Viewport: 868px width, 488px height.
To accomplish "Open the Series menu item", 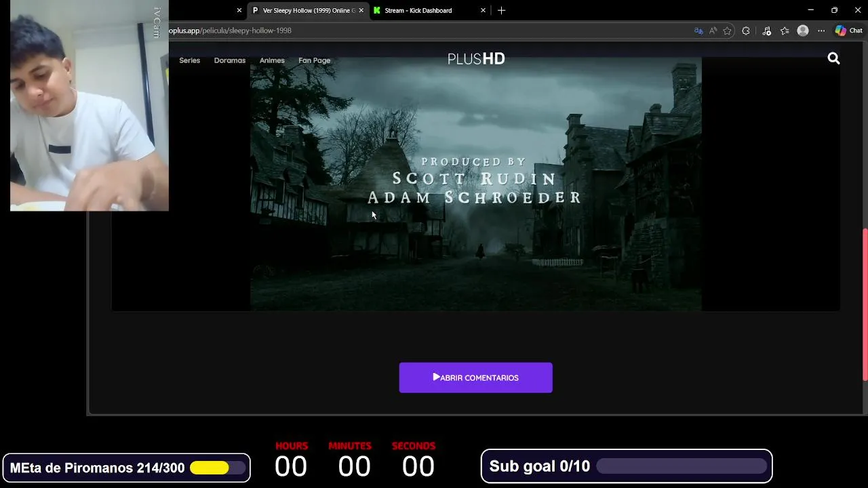I will pyautogui.click(x=189, y=60).
